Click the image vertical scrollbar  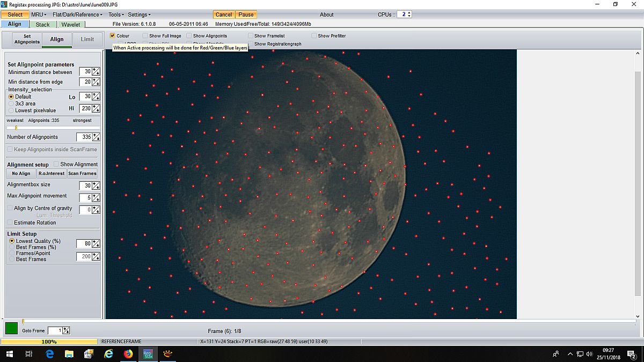[x=637, y=184]
